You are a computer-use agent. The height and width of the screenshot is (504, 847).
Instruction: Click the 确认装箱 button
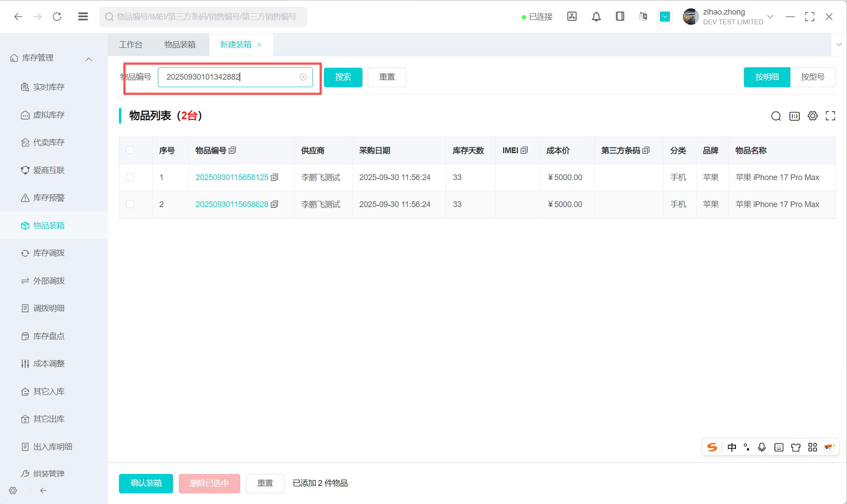[x=146, y=483]
